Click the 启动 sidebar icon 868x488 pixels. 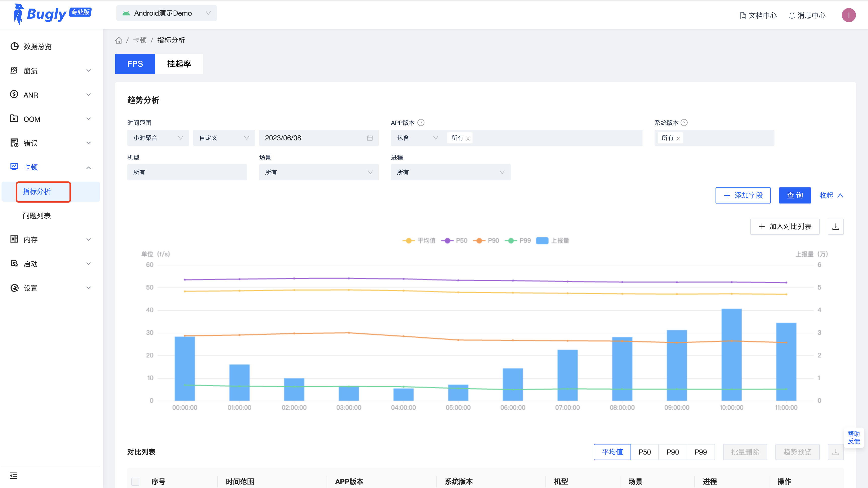pos(14,264)
